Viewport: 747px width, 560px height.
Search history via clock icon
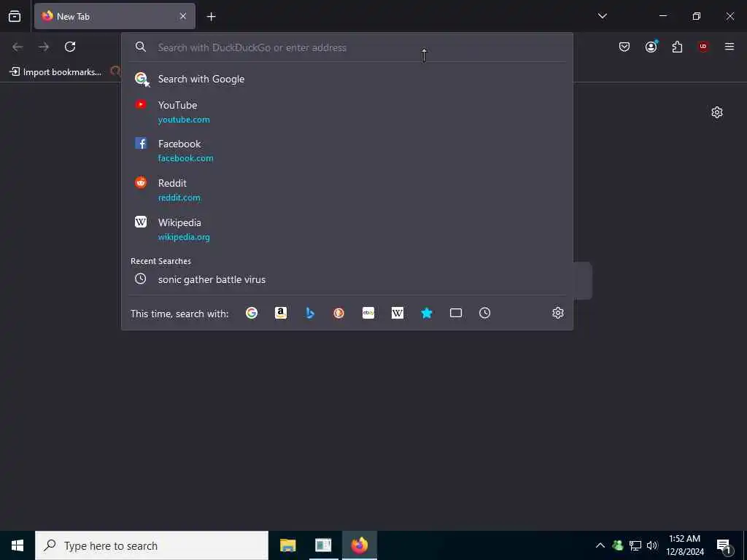click(x=484, y=313)
